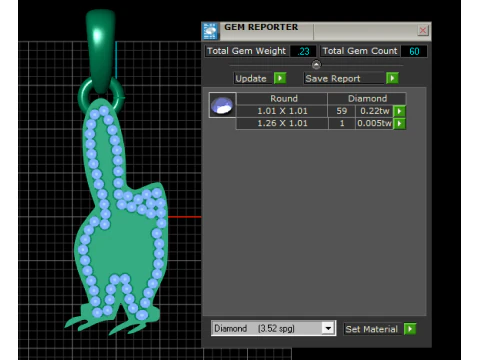Screen dimensions: 480x360
Task: Click the Total Gem Count value 60
Action: (x=414, y=51)
